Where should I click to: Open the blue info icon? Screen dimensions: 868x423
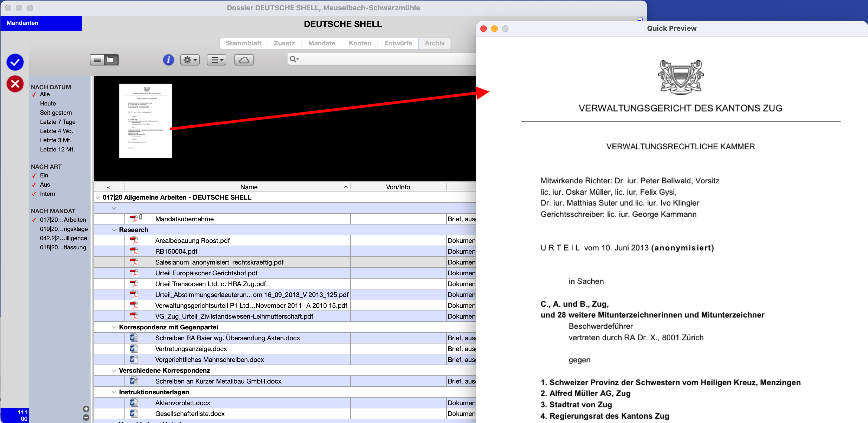coord(168,60)
